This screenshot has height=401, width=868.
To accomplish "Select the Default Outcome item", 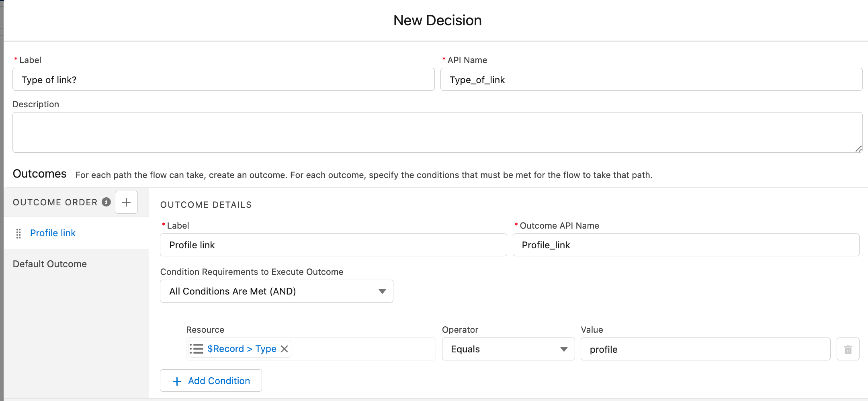I will (50, 264).
